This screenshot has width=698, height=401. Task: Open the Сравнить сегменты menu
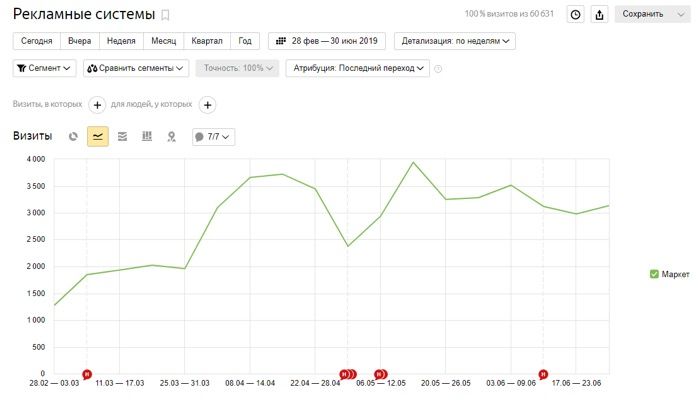(x=137, y=68)
